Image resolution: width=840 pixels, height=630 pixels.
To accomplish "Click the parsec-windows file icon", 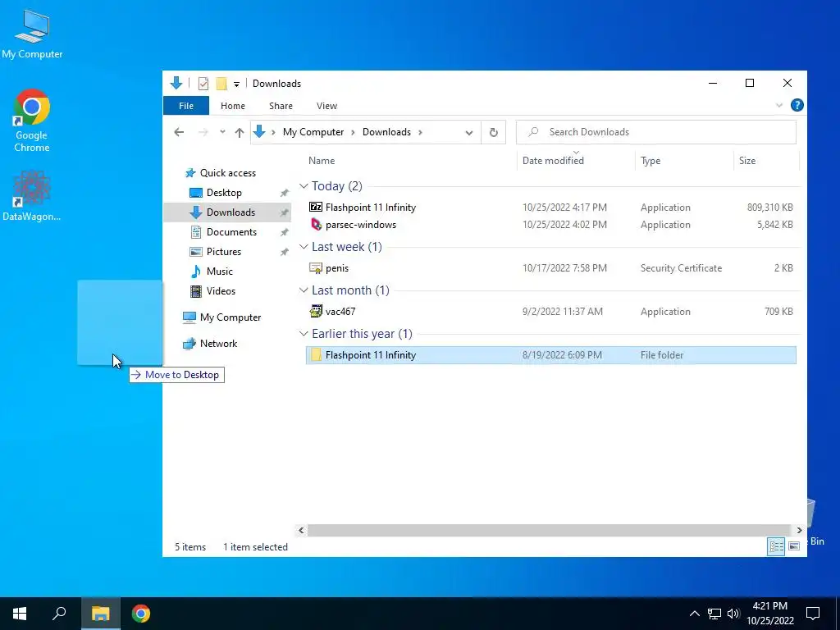I will [x=316, y=225].
